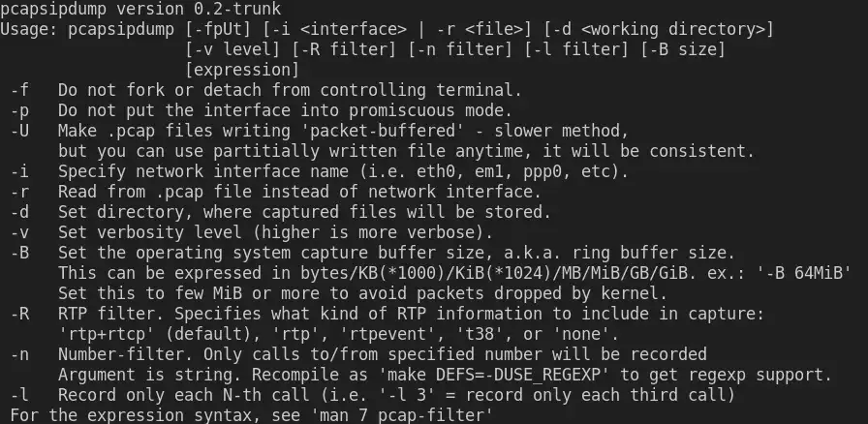The width and height of the screenshot is (868, 424).
Task: Click the '[expression]' text in usage
Action: (242, 70)
